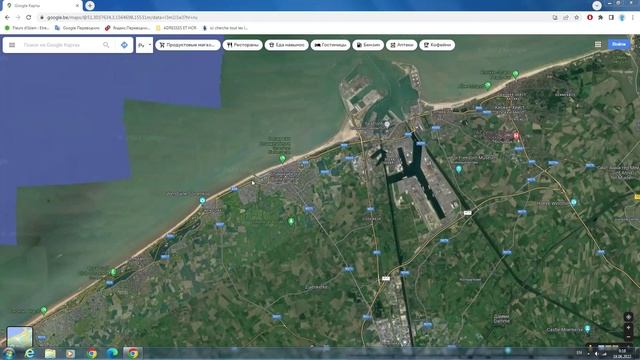Screen dimensions: 640x360
Task: Click the teal museum marker east of port
Action: click(458, 169)
